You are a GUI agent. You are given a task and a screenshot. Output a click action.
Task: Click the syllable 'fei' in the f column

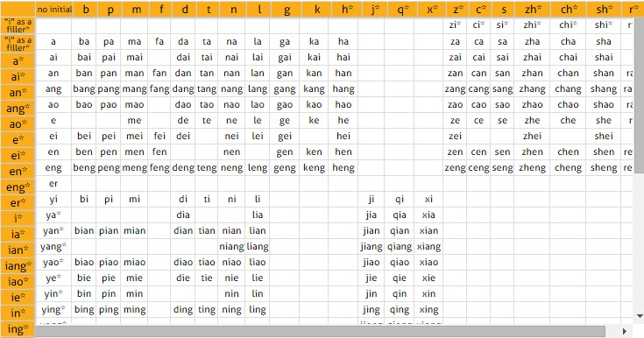[159, 137]
